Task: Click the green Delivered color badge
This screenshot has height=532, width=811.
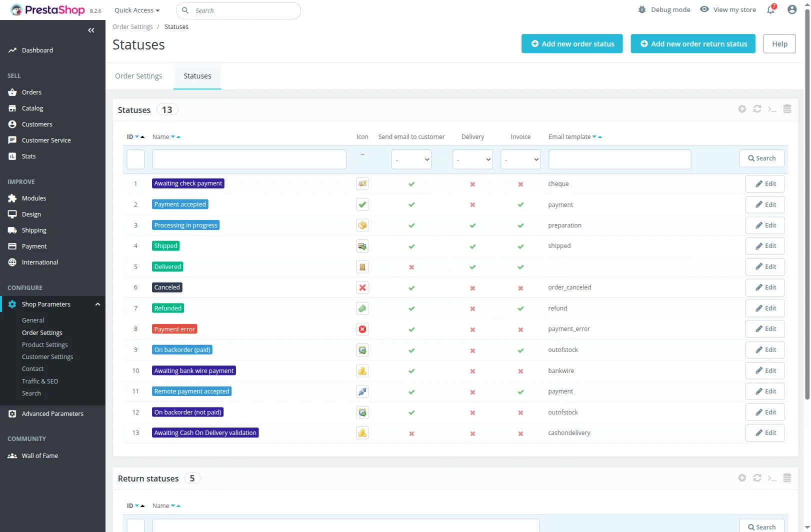Action: pyautogui.click(x=167, y=267)
